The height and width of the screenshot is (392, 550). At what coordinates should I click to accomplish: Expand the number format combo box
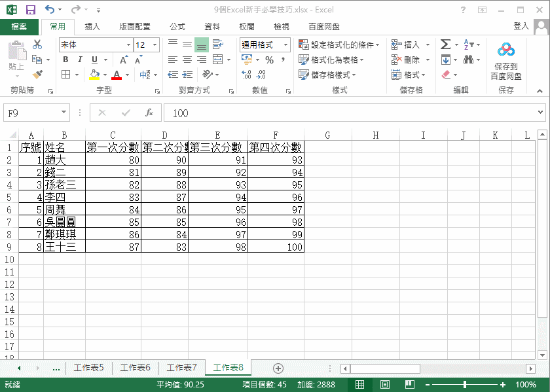(x=285, y=45)
